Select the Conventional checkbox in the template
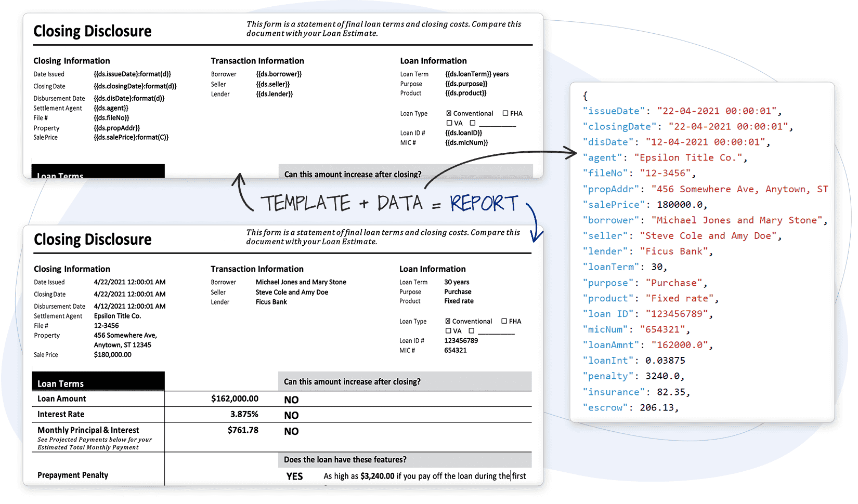Viewport: 858px width, 504px height. [x=448, y=113]
